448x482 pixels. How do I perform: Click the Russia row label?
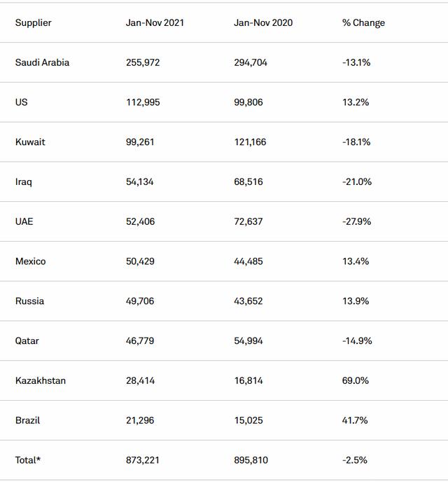pyautogui.click(x=29, y=301)
